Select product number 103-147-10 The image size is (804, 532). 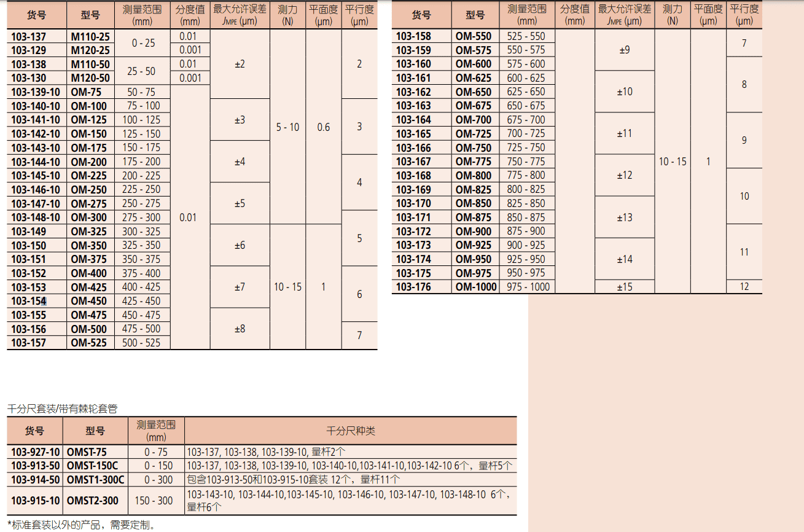click(36, 203)
